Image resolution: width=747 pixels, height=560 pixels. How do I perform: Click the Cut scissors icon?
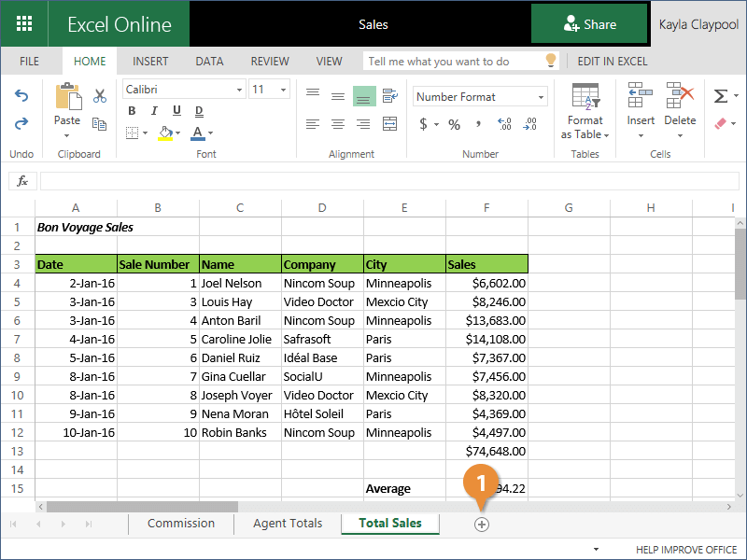[100, 95]
